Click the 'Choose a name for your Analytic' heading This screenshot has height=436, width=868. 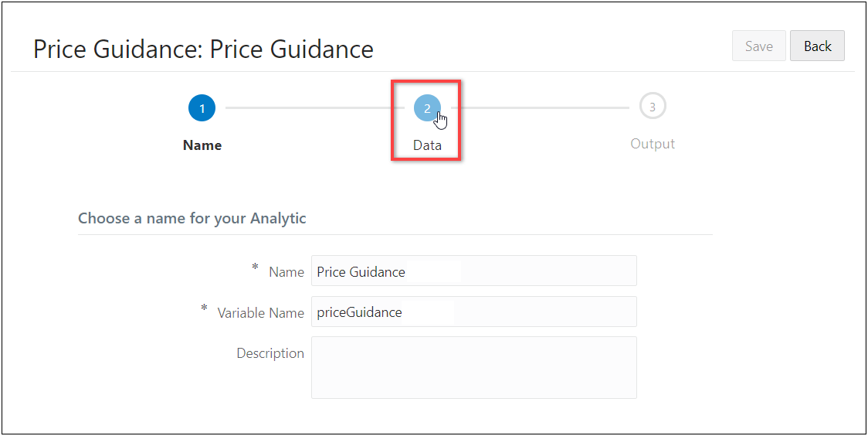(x=192, y=218)
